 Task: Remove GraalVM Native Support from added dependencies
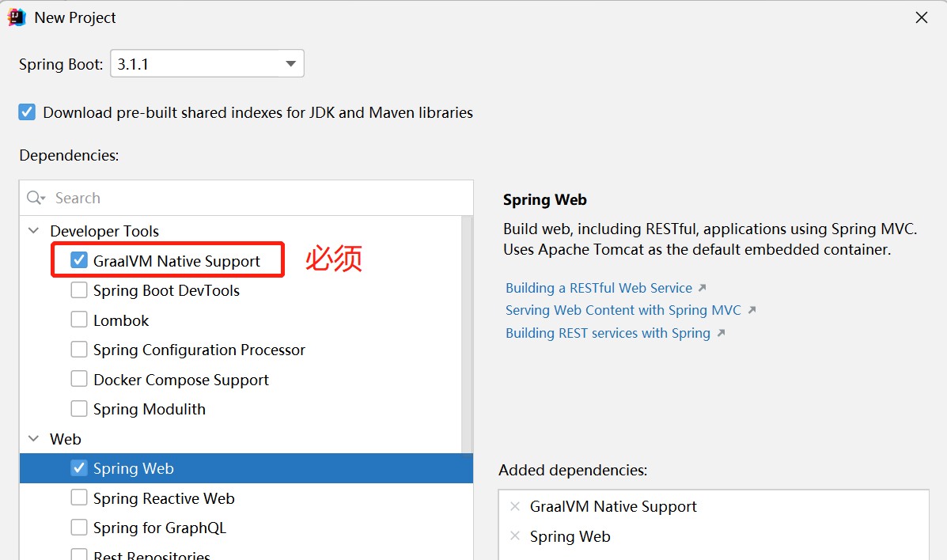pos(515,506)
